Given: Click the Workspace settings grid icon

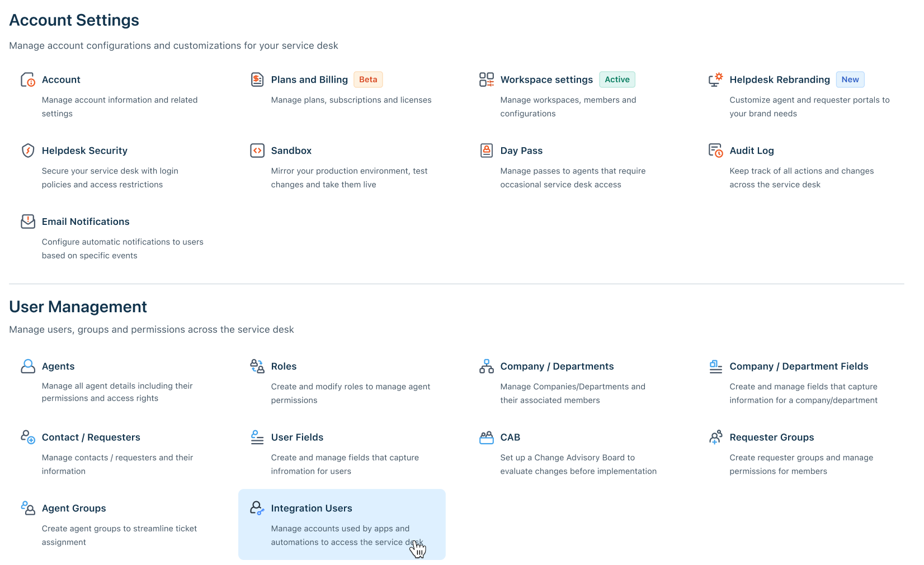Looking at the screenshot, I should point(487,79).
